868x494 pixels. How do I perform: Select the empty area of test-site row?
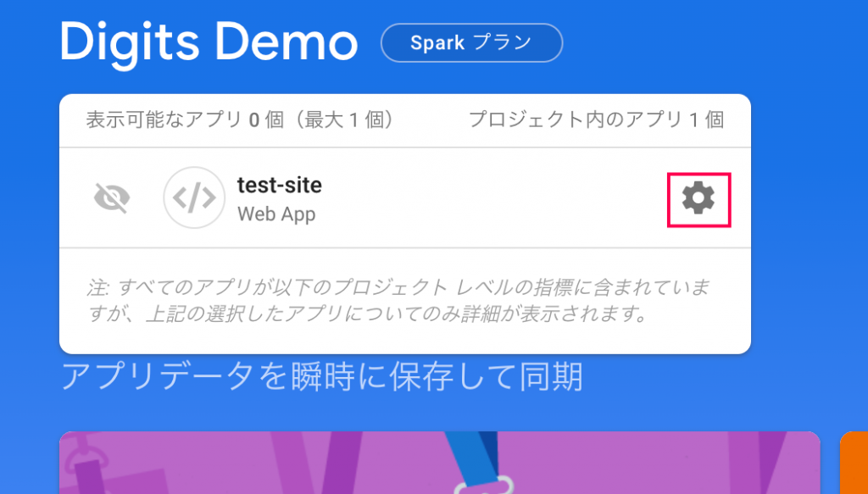point(492,198)
